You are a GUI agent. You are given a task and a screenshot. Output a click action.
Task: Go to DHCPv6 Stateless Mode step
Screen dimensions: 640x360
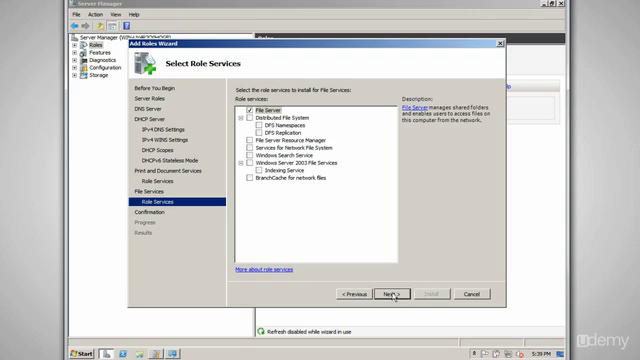170,161
